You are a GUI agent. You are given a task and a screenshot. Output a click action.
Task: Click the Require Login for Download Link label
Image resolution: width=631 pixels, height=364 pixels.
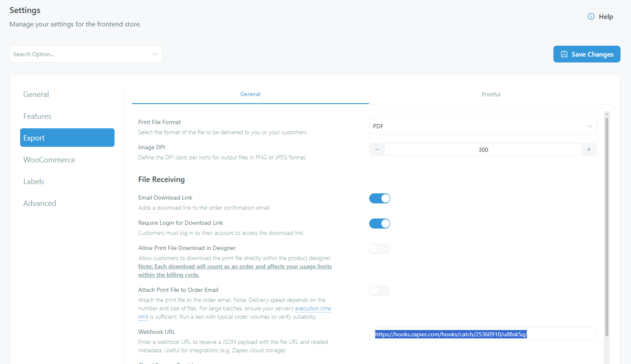tap(180, 223)
